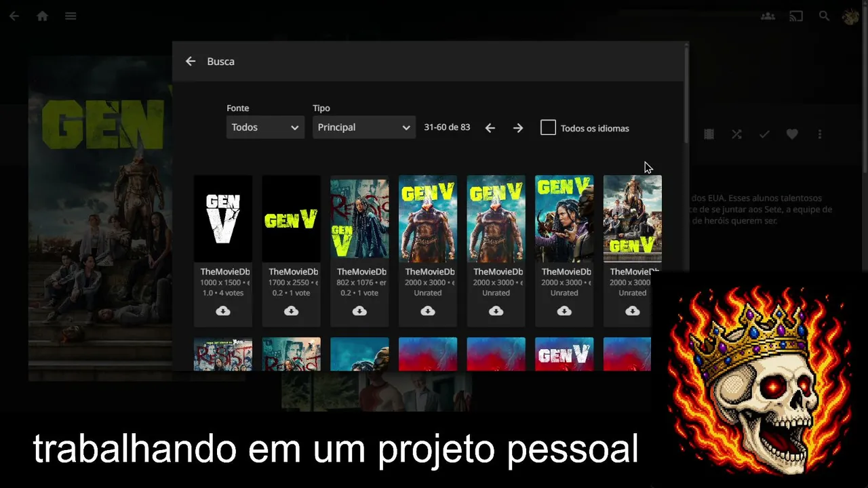
Task: Select the second-row white GEN V on red thumbnail
Action: click(564, 354)
